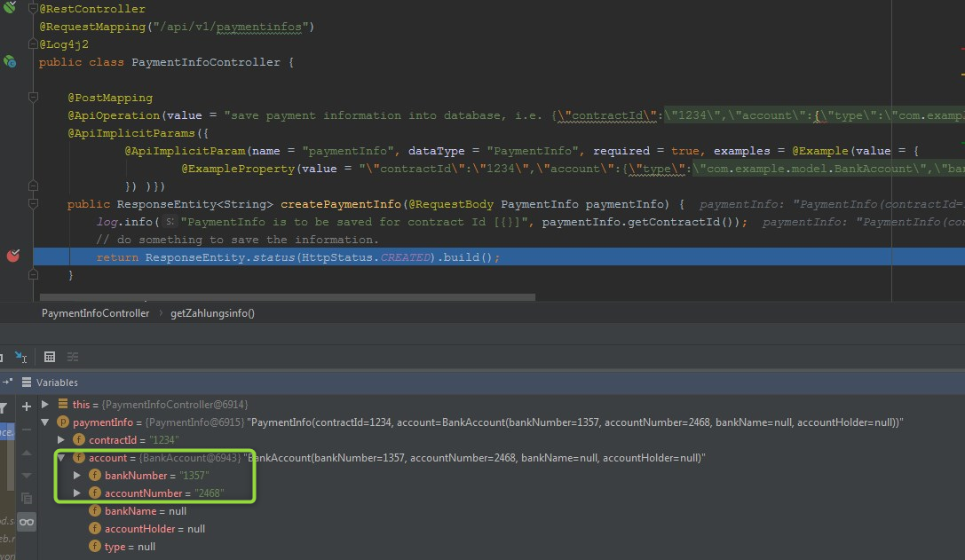The height and width of the screenshot is (560, 965).
Task: Click "PaymentInfoController" in the breadcrumb bar
Action: click(95, 312)
